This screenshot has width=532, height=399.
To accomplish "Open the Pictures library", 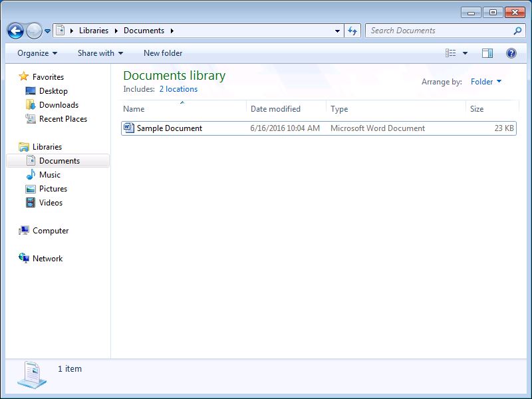I will coord(53,189).
